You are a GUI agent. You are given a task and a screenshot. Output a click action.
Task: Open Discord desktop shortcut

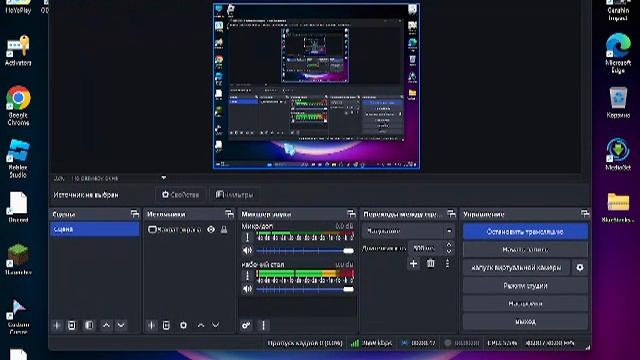(18, 207)
